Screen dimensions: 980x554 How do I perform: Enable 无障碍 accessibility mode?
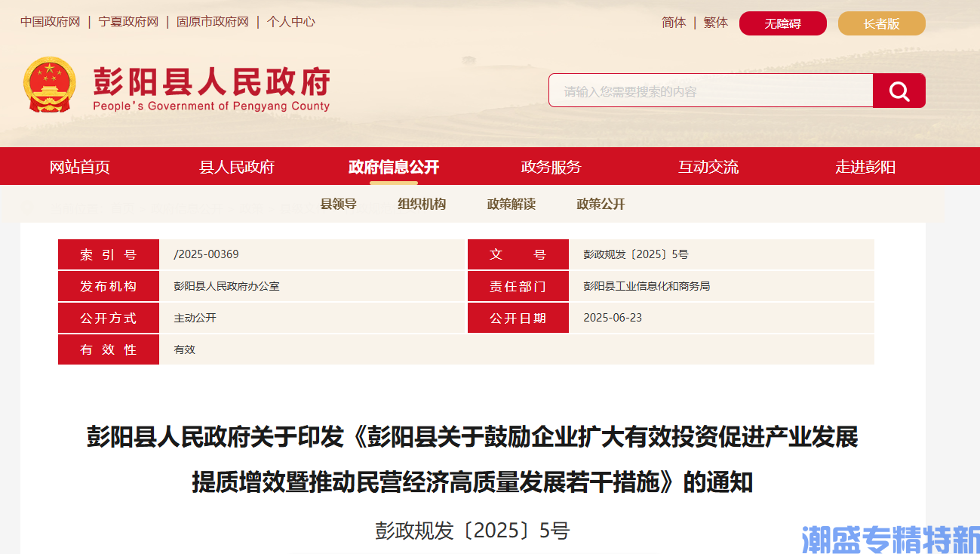point(783,23)
